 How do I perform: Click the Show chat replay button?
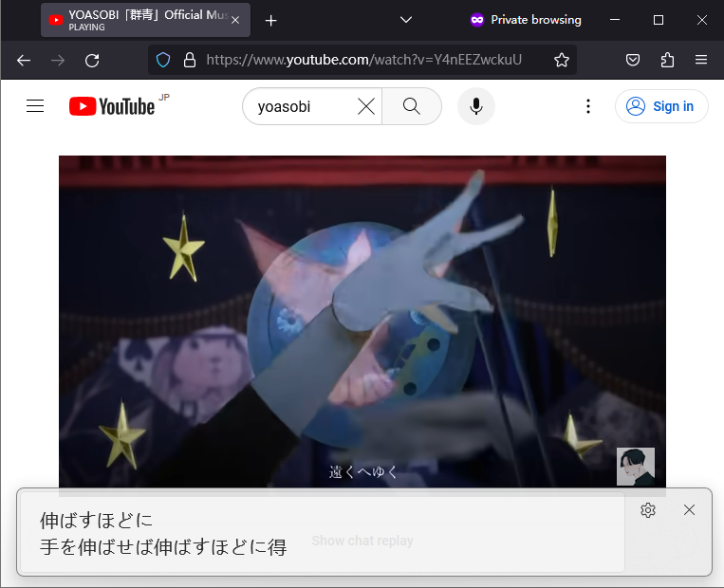click(362, 541)
